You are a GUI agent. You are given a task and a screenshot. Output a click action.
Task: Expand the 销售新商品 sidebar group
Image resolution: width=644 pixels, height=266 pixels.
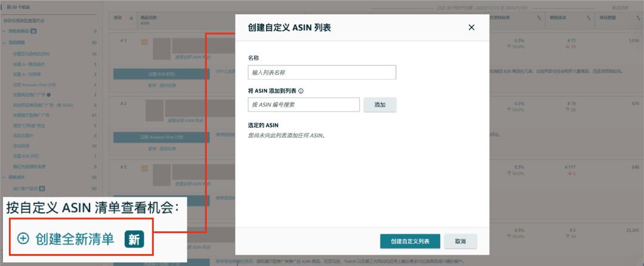pyautogui.click(x=4, y=31)
